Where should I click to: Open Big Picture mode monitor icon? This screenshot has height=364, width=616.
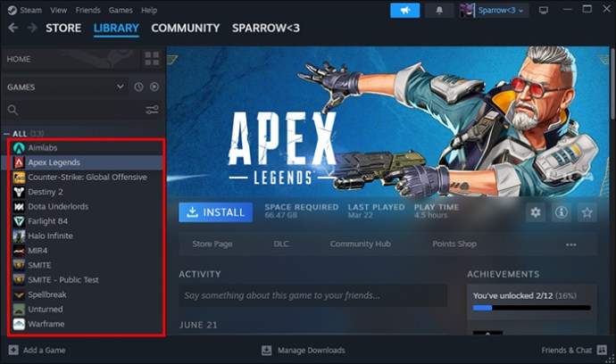(544, 10)
